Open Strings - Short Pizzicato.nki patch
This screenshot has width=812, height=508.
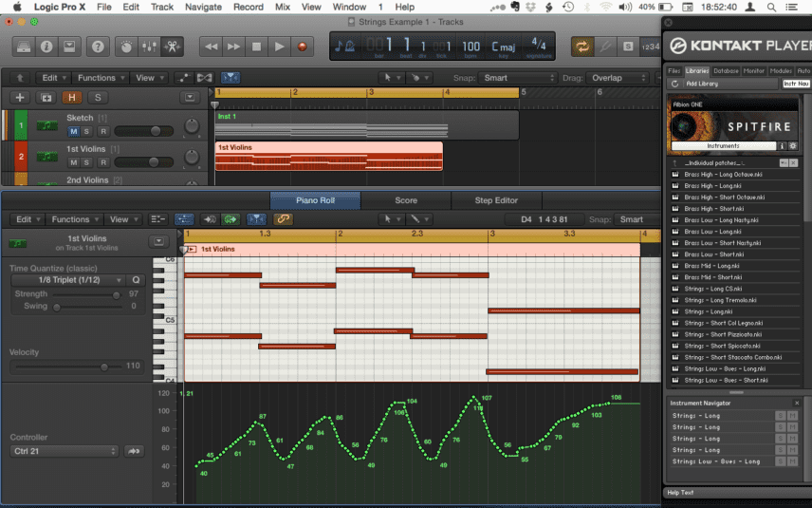click(723, 334)
